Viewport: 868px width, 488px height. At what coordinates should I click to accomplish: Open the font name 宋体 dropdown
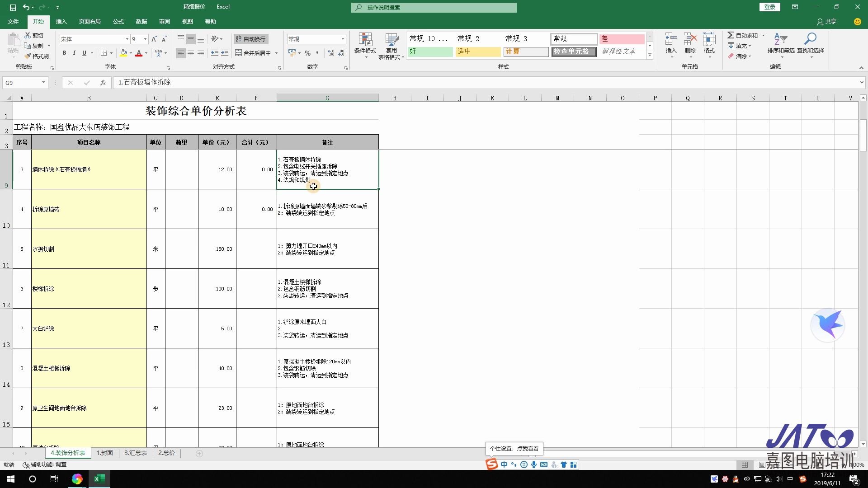click(127, 39)
